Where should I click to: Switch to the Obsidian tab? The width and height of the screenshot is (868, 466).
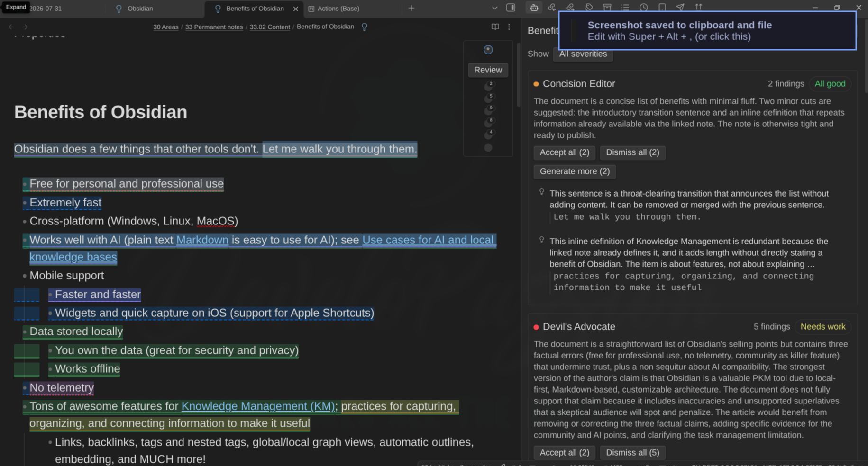[x=140, y=9]
